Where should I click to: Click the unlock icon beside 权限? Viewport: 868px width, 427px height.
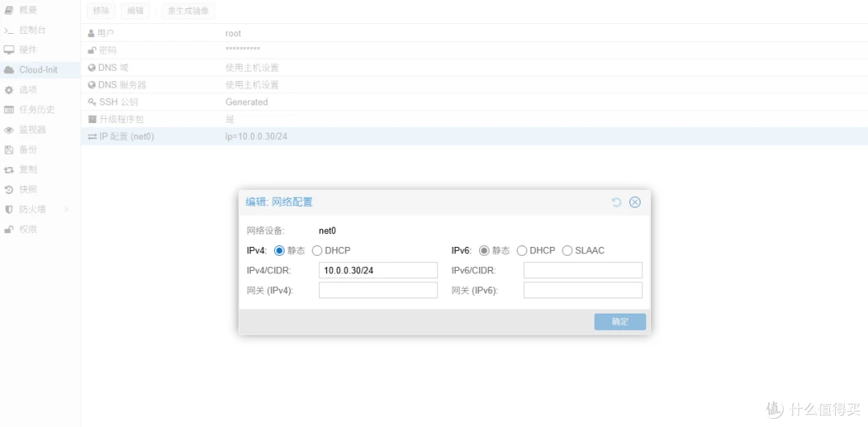click(8, 229)
